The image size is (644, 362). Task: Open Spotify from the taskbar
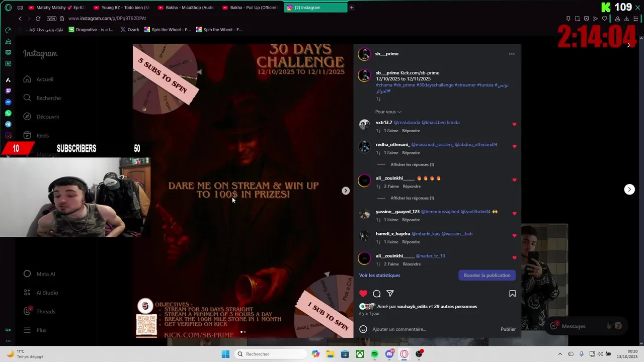pos(375,354)
